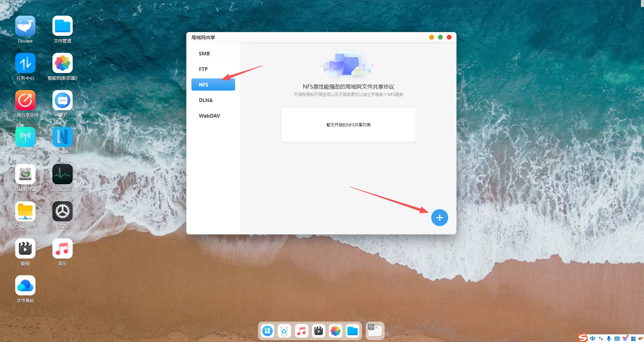Open the app launcher grid in dock
Image resolution: width=644 pixels, height=342 pixels.
268,331
